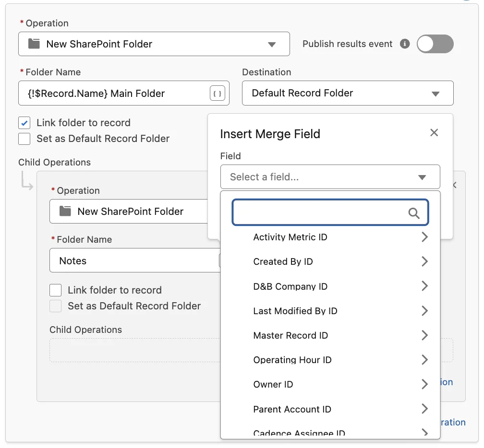The width and height of the screenshot is (484, 448).
Task: Click the child Folder Name input containing Notes
Action: 135,260
